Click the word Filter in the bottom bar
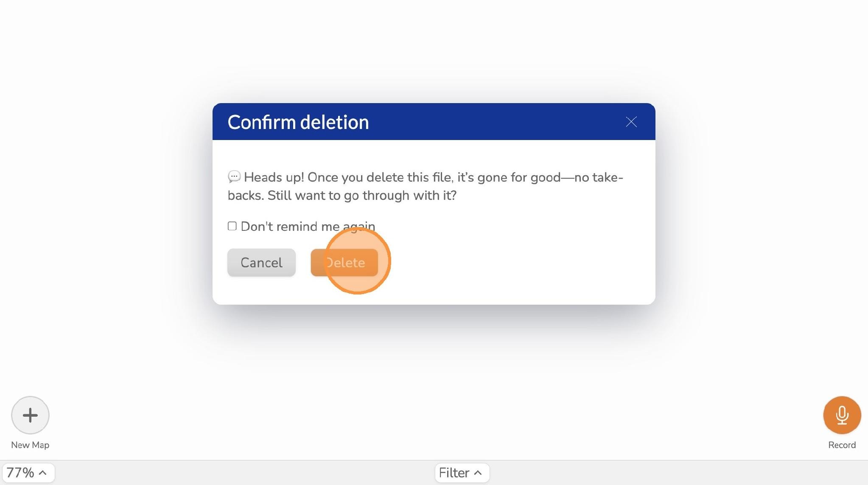This screenshot has height=485, width=868. coord(454,472)
